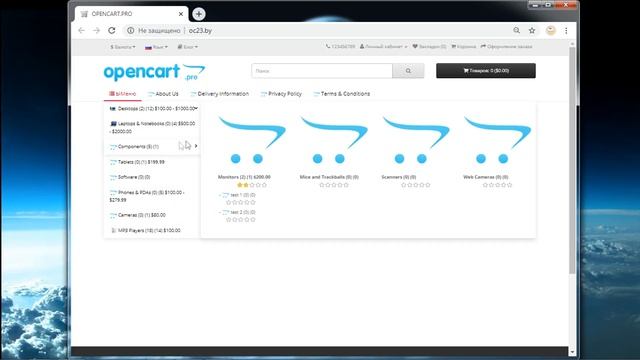
Task: Open the wishlist link with heart icon
Action: click(429, 47)
